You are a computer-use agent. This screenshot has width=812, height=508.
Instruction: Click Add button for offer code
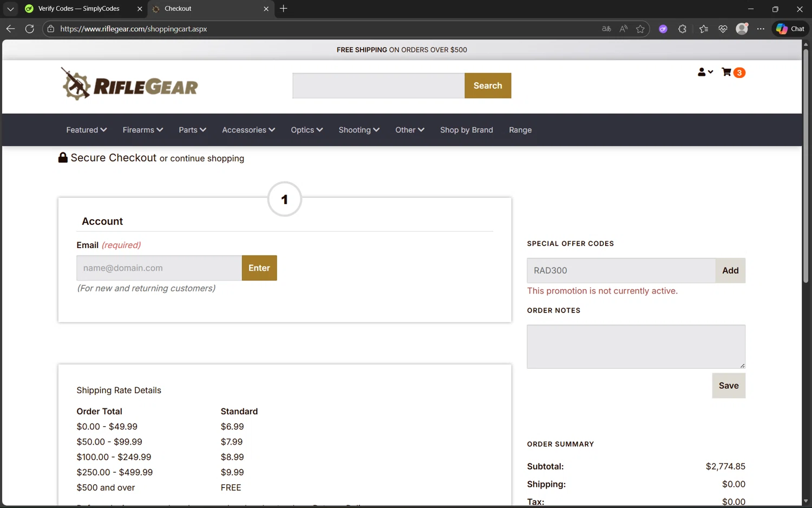pos(730,270)
